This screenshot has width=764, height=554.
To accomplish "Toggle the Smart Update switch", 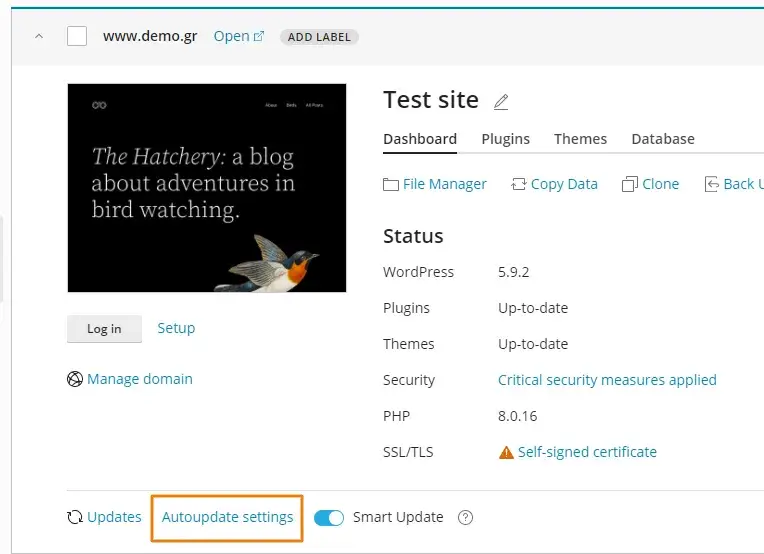I will (329, 517).
